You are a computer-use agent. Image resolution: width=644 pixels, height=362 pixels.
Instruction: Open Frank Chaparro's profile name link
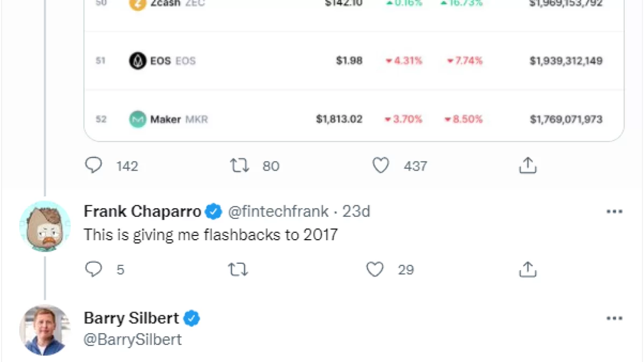(x=142, y=212)
